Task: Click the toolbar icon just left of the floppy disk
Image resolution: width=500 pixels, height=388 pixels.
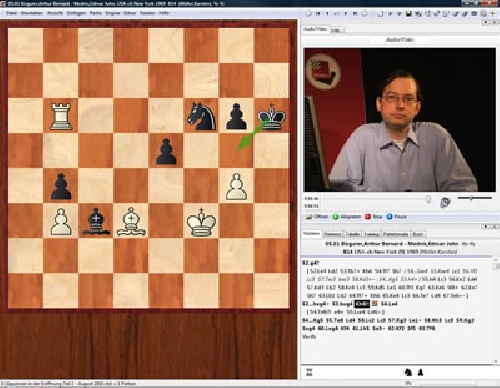Action: click(399, 14)
